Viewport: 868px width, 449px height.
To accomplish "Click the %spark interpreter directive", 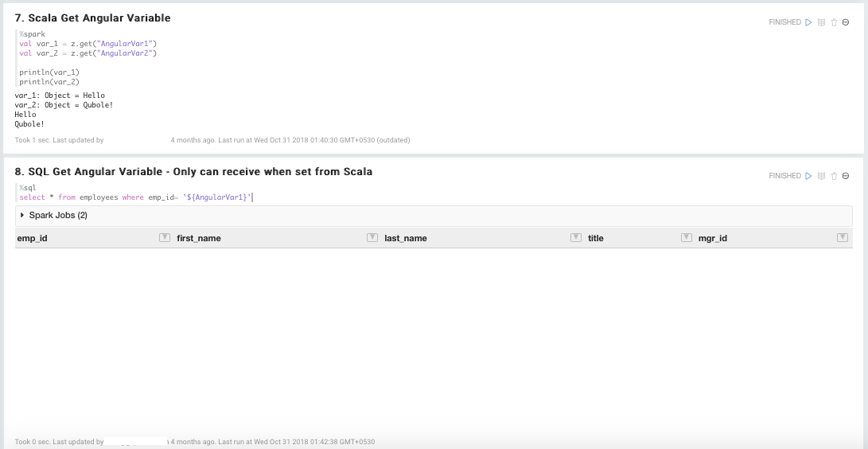I will 32,34.
